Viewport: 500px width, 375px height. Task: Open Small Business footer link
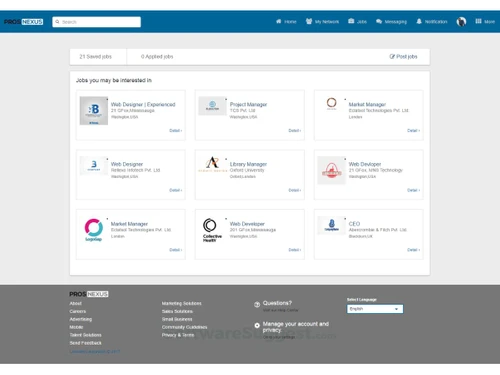pos(177,319)
